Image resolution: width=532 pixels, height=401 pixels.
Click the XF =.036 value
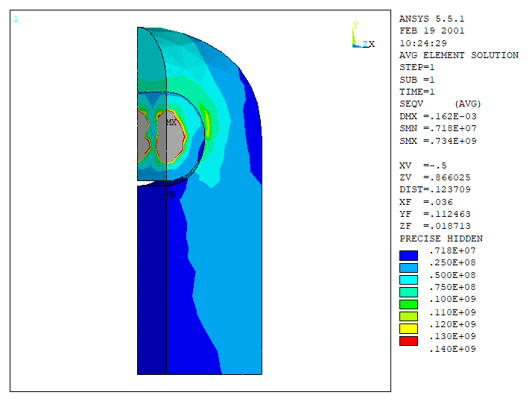[426, 203]
